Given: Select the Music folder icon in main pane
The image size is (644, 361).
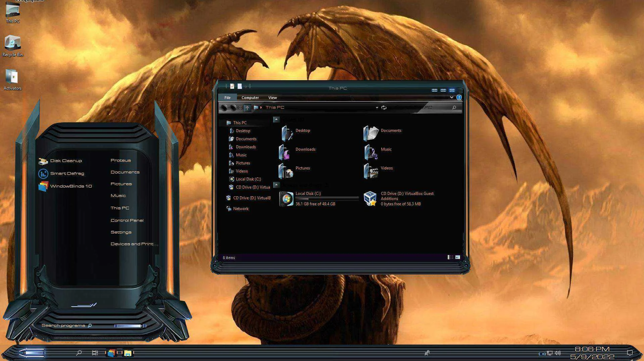Looking at the screenshot, I should [371, 152].
